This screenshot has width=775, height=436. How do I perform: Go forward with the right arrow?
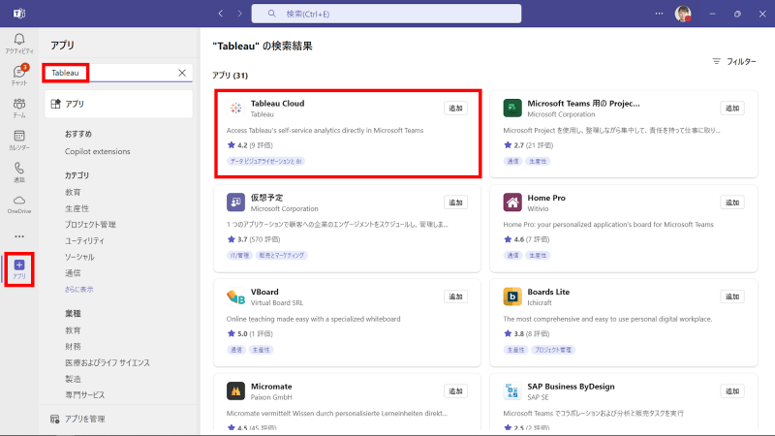point(240,13)
